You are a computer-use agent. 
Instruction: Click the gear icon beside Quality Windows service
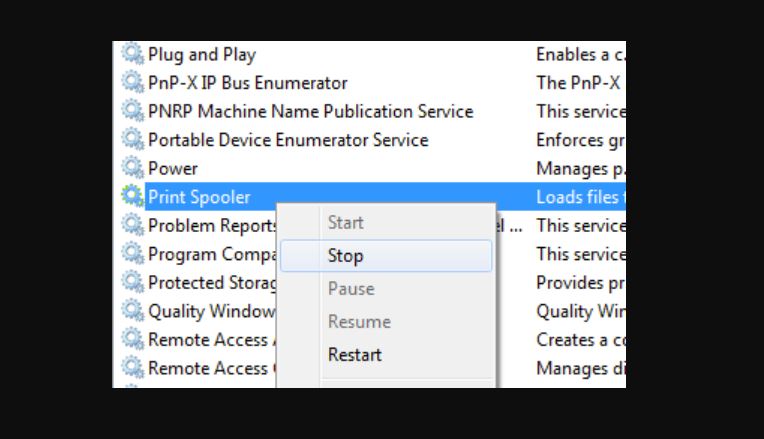pyautogui.click(x=133, y=310)
